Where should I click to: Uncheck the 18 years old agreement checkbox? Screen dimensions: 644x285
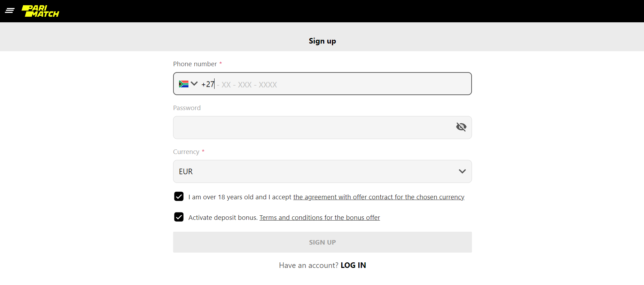point(179,196)
